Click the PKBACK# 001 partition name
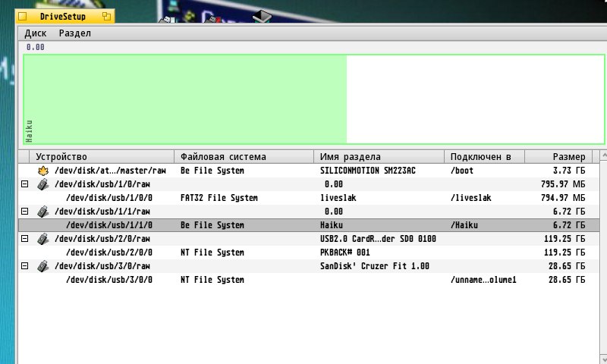This screenshot has width=607, height=364. click(345, 253)
